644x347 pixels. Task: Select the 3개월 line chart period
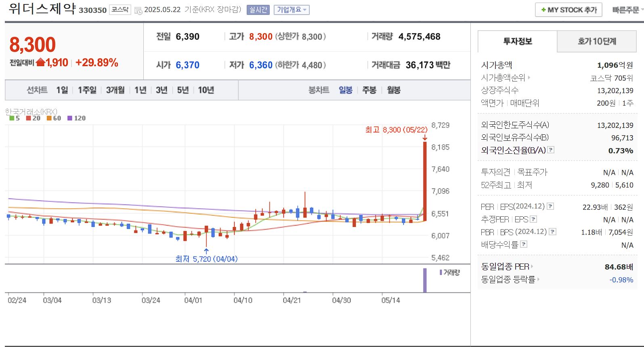[115, 90]
